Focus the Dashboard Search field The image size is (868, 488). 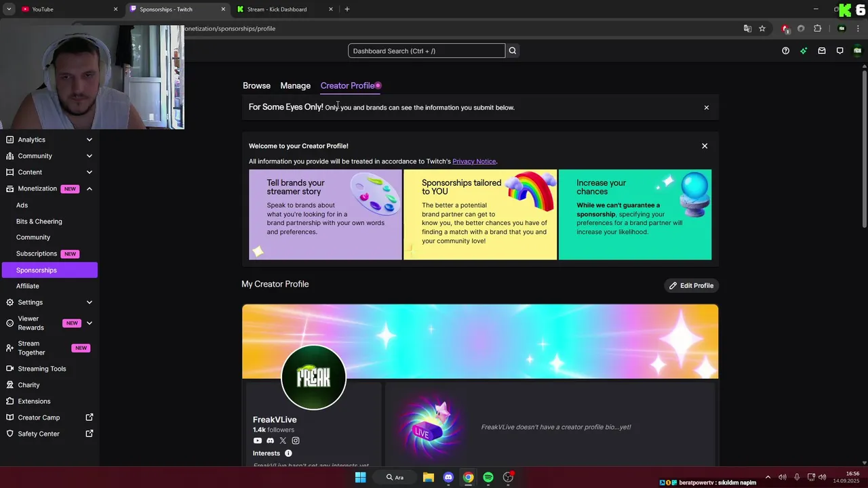[427, 51]
